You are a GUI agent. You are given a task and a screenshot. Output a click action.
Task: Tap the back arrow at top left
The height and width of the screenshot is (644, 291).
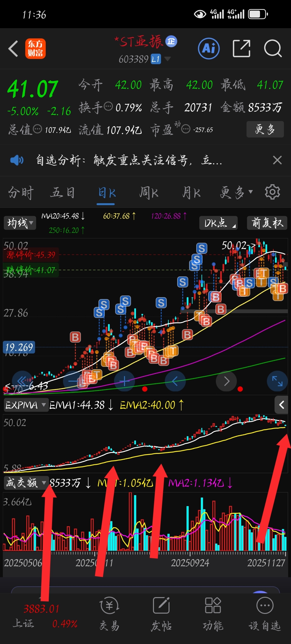13,49
